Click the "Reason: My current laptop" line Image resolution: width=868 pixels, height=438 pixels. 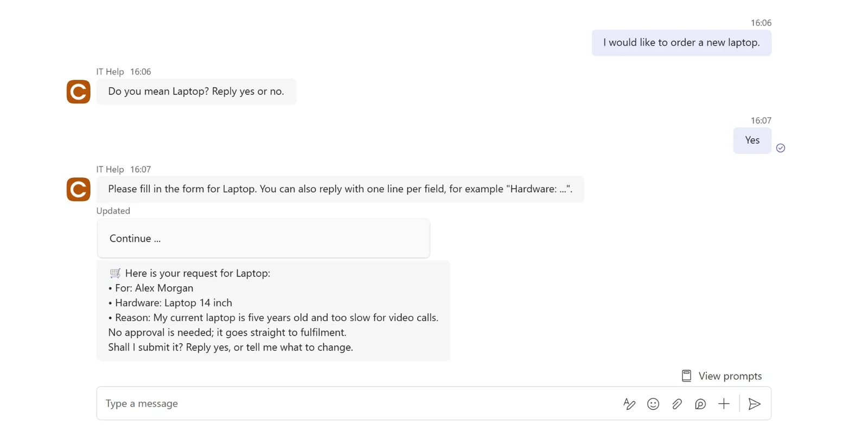coord(273,318)
